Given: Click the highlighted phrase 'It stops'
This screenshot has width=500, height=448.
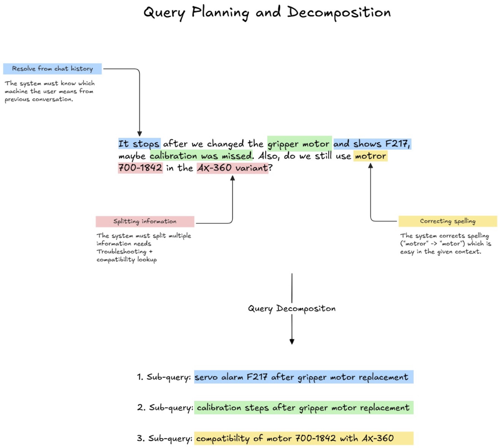Looking at the screenshot, I should pos(139,144).
